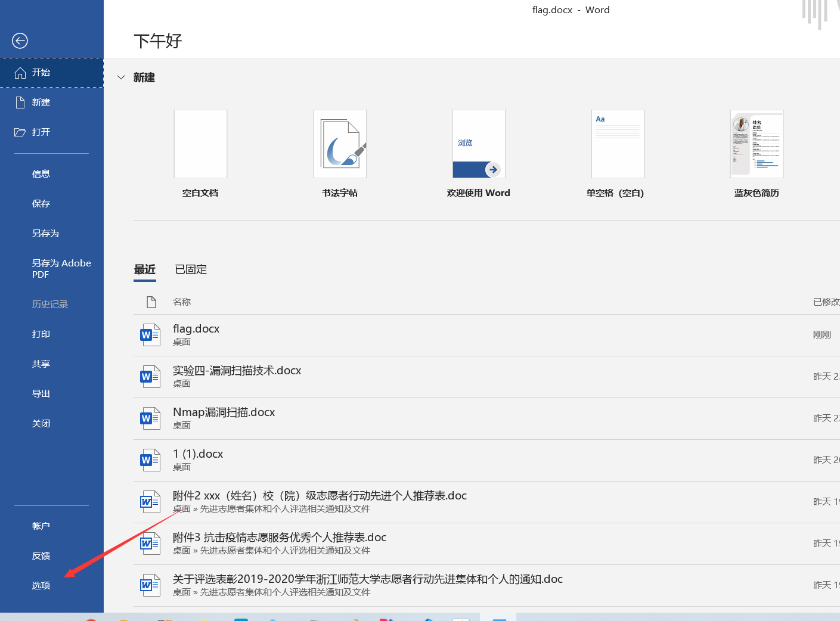Open 附件2 xxx 推荐表.doc file name

[320, 496]
